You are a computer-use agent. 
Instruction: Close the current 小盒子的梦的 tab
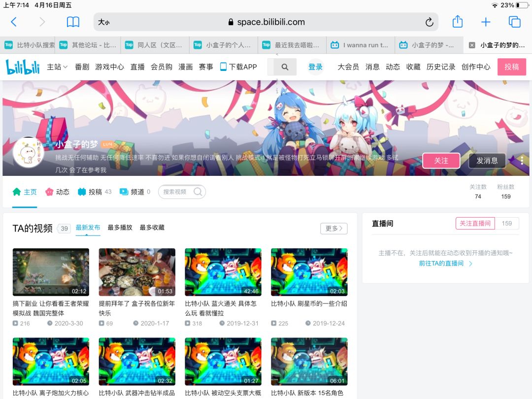click(471, 45)
